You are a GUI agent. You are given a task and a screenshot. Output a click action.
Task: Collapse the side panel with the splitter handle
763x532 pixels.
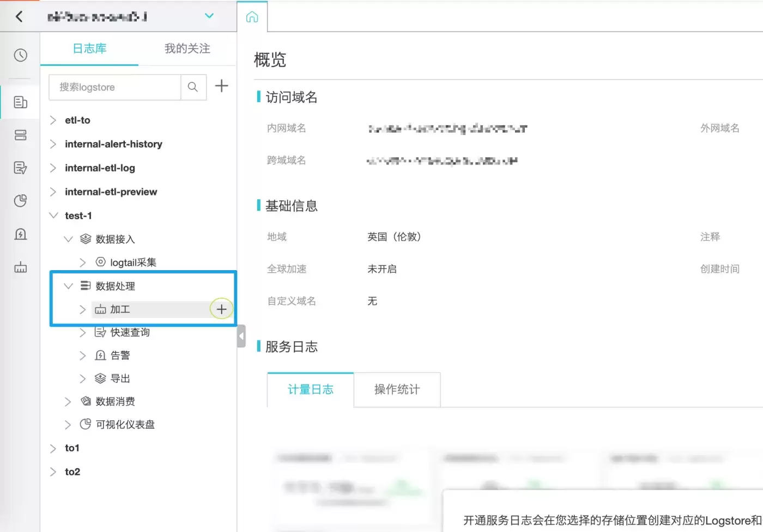[241, 336]
